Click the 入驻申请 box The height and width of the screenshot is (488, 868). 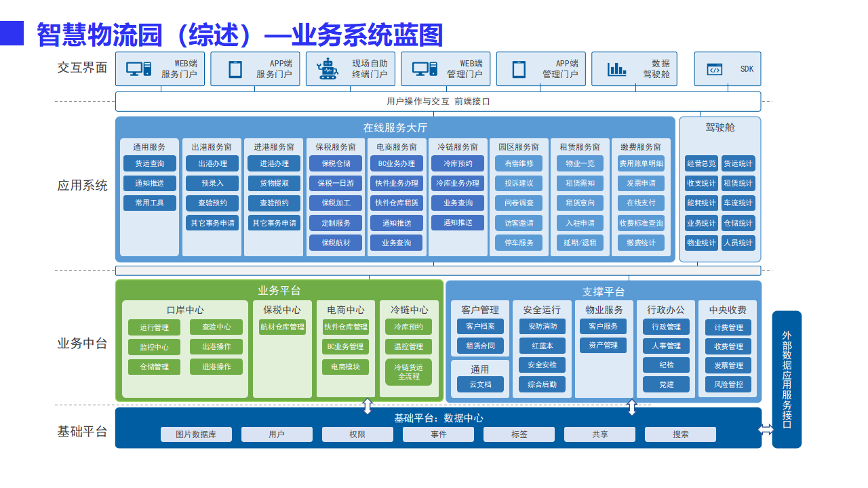tap(580, 223)
